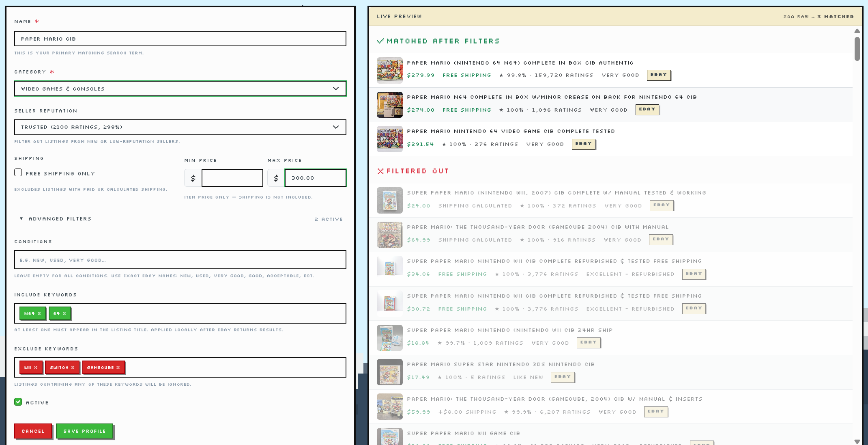Image resolution: width=868 pixels, height=445 pixels.
Task: Focus the Name input field
Action: click(x=180, y=39)
